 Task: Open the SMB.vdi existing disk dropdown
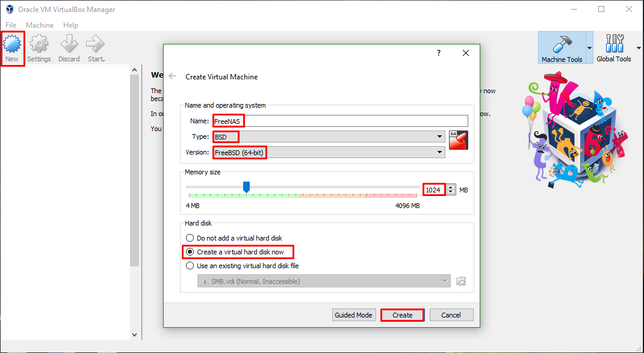coord(324,281)
